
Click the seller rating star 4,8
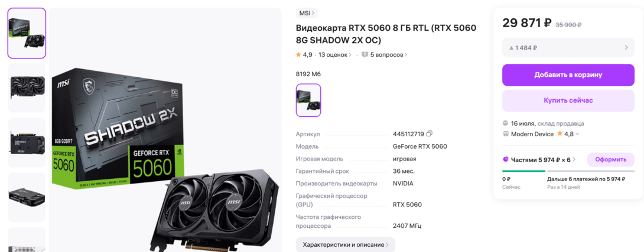(x=560, y=134)
